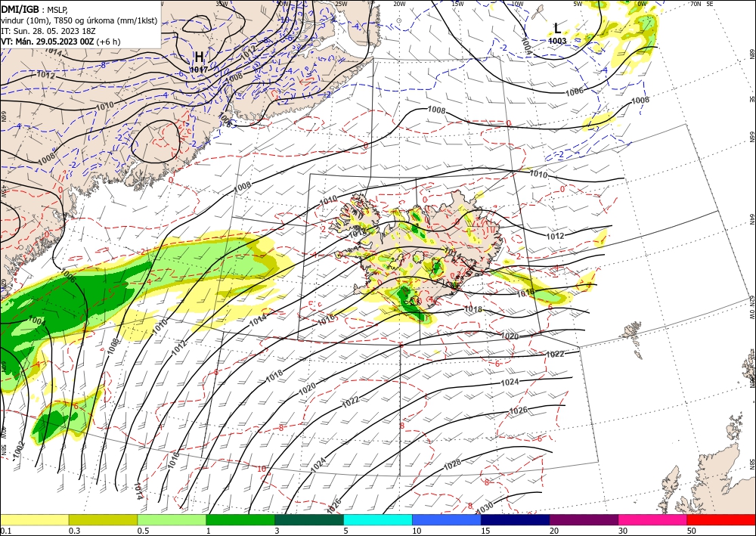Click the "25W" longitude label at top
Viewport: 756px width, 536px height.
[341, 4]
